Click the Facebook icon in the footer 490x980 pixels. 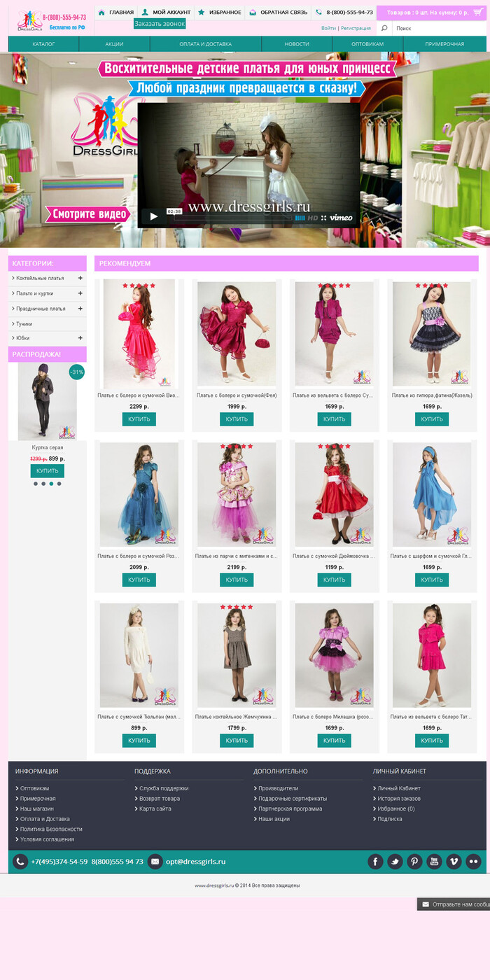[x=375, y=862]
